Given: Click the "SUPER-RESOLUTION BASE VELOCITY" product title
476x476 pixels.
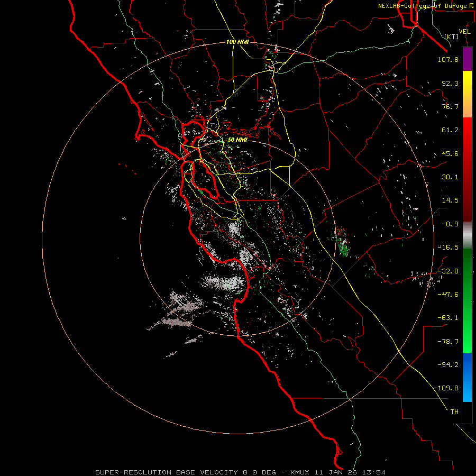Looking at the screenshot, I should pos(167,472).
